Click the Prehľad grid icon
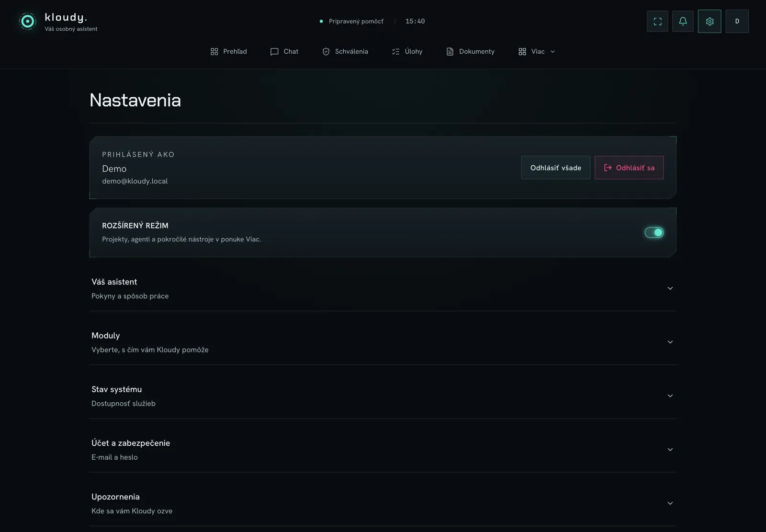766x532 pixels. pos(214,52)
